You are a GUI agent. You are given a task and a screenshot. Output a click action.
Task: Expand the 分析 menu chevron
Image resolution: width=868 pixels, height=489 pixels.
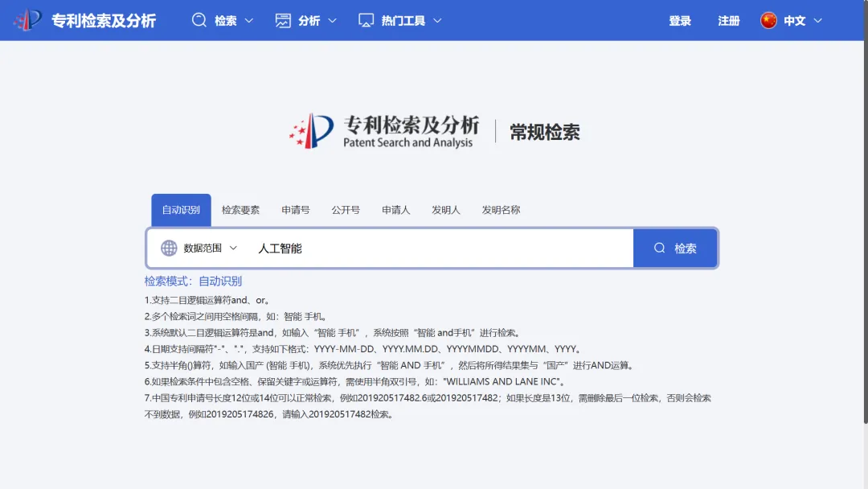pos(332,20)
